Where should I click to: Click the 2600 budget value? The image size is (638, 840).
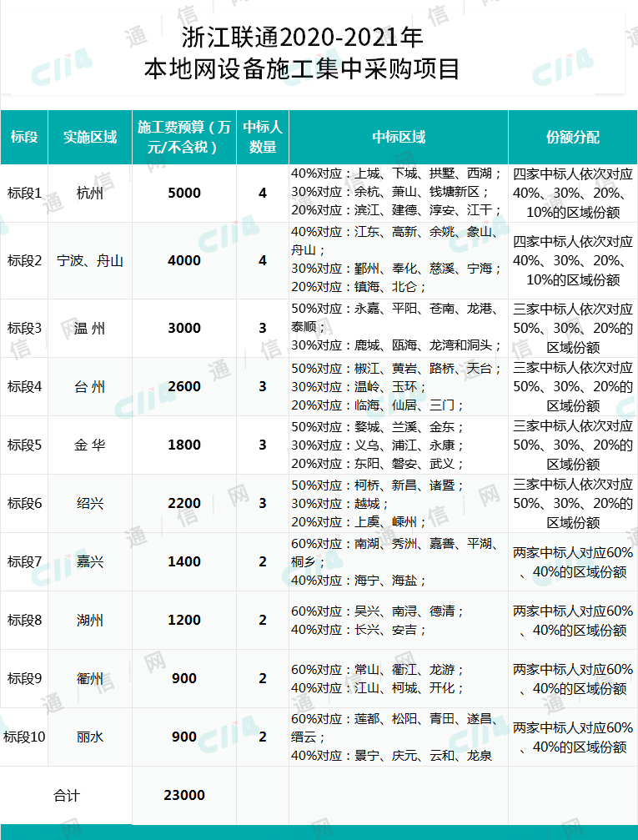[184, 386]
